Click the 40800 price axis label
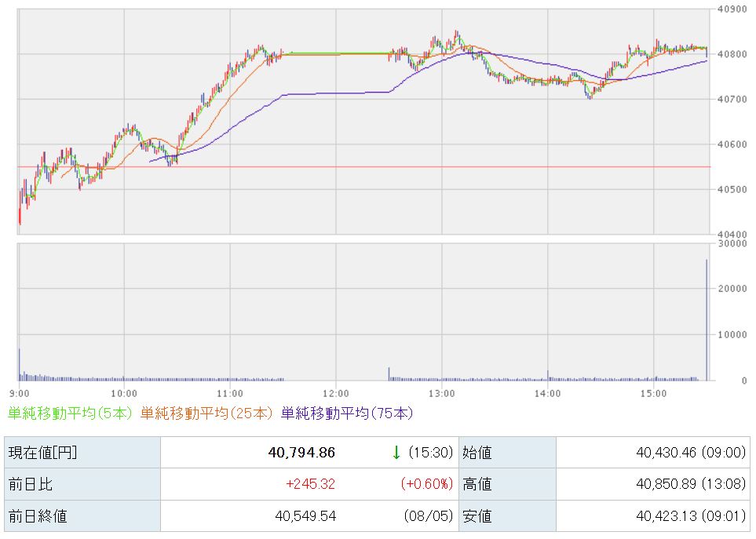 click(x=732, y=54)
